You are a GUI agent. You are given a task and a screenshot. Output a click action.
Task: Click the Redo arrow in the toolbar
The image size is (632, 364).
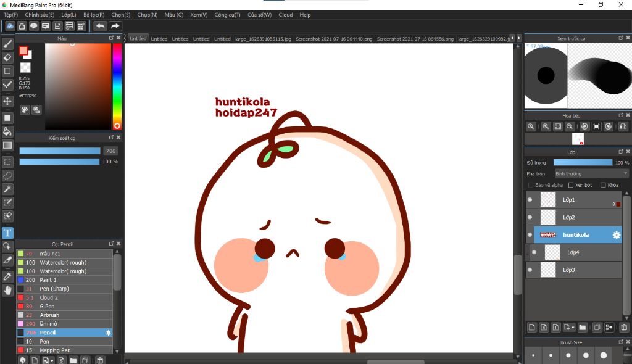tap(115, 26)
